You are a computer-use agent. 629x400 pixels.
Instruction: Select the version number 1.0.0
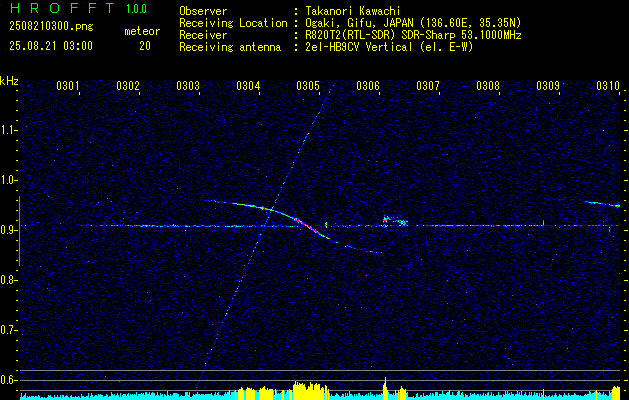136,9
